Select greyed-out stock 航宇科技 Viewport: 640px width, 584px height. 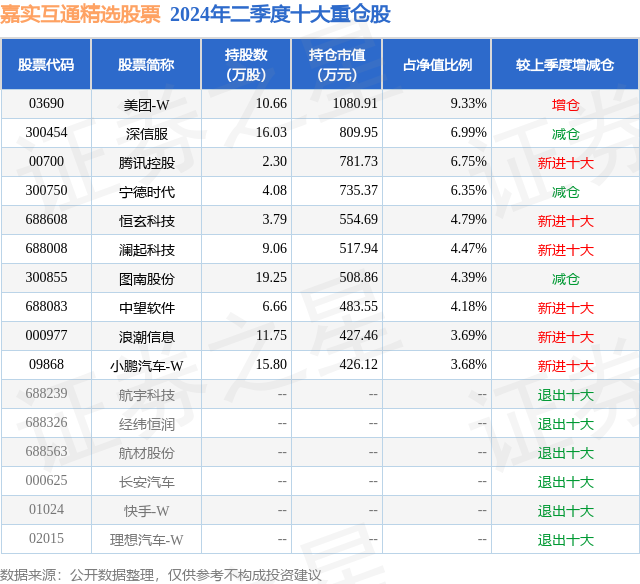point(147,395)
